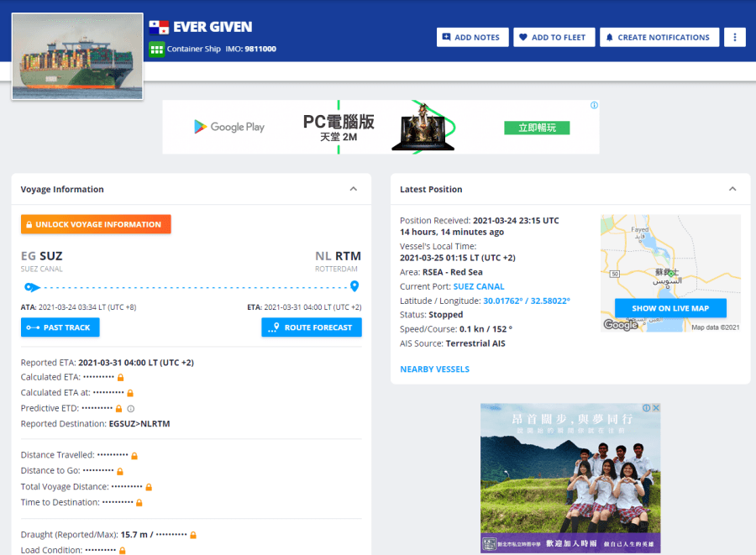Click the Speed/Course 0.1 kn value
The image size is (756, 555).
(x=486, y=329)
